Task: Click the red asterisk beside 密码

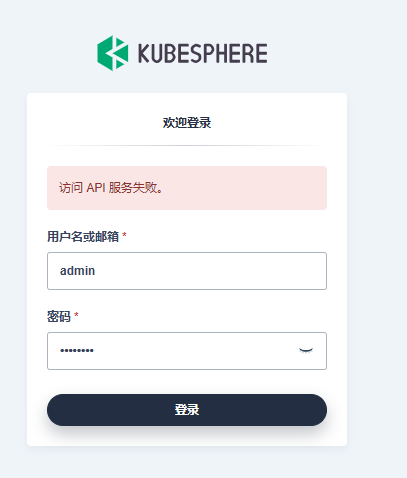Action: coord(76,315)
